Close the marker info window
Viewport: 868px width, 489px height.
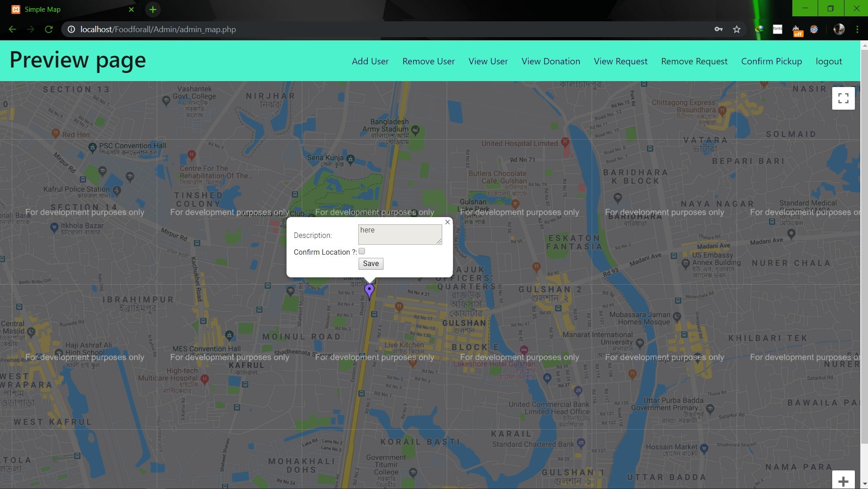tap(447, 222)
